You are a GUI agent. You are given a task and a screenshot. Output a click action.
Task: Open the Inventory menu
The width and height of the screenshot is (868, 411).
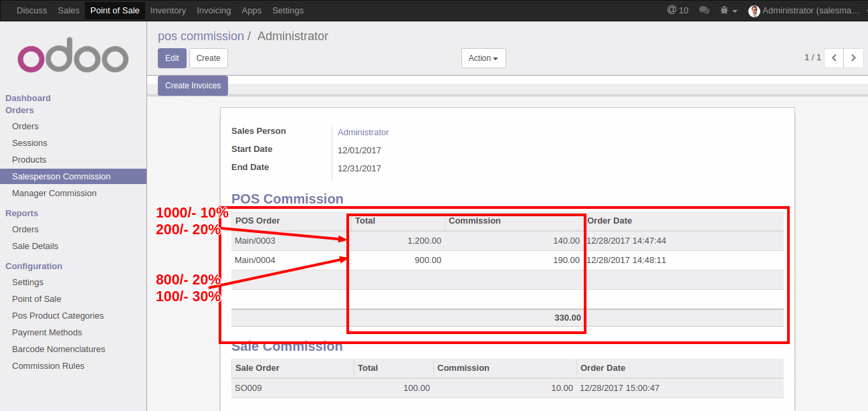pyautogui.click(x=169, y=11)
